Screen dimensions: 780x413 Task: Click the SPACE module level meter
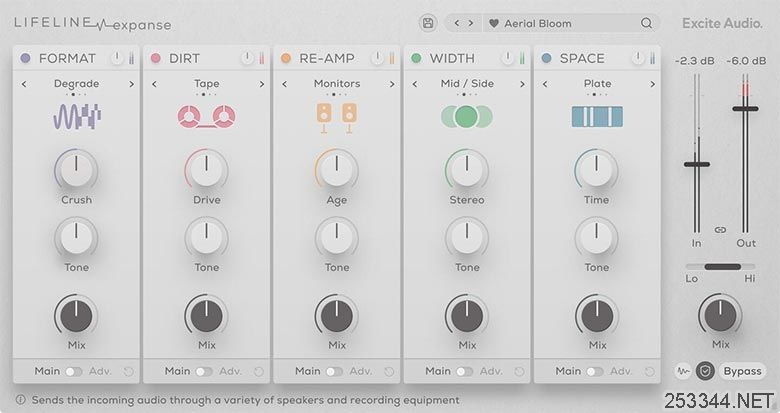[652, 58]
